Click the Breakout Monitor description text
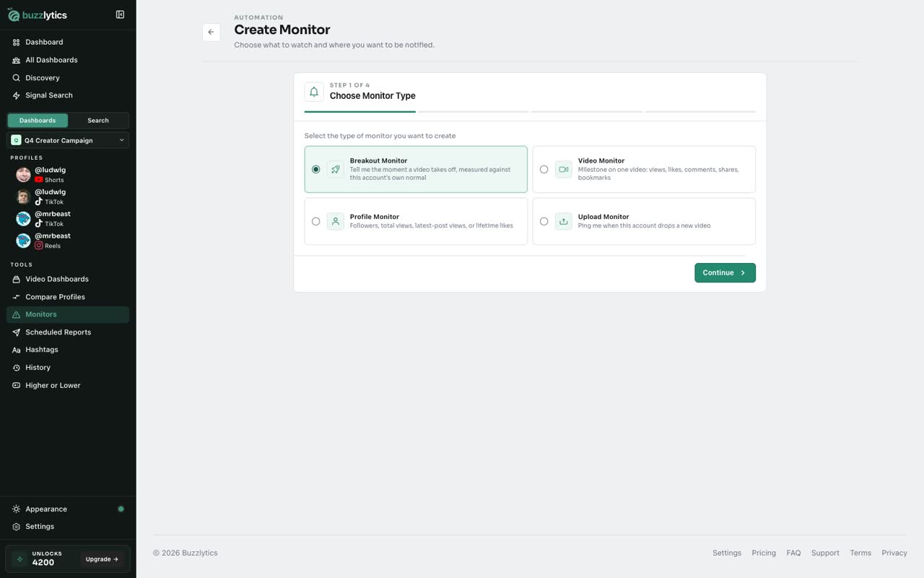The image size is (924, 578). (x=430, y=173)
